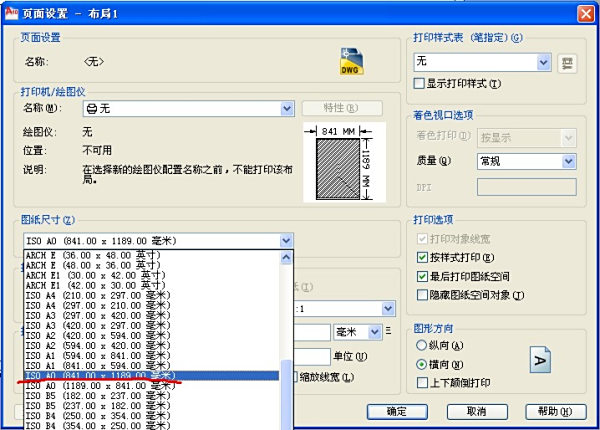Click the DWG page setup icon

pyautogui.click(x=351, y=62)
